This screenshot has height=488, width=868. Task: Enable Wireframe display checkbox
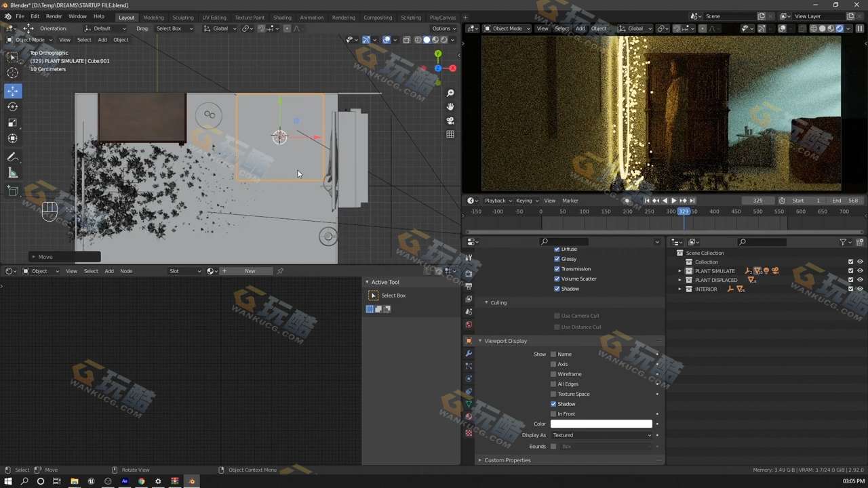pos(553,374)
